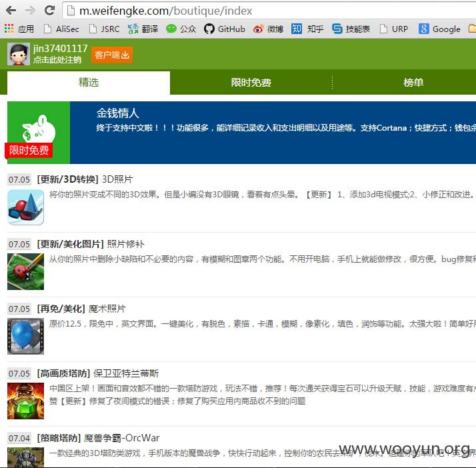This screenshot has width=476, height=468.
Task: Open the 技能表 bookmark
Action: point(351,29)
